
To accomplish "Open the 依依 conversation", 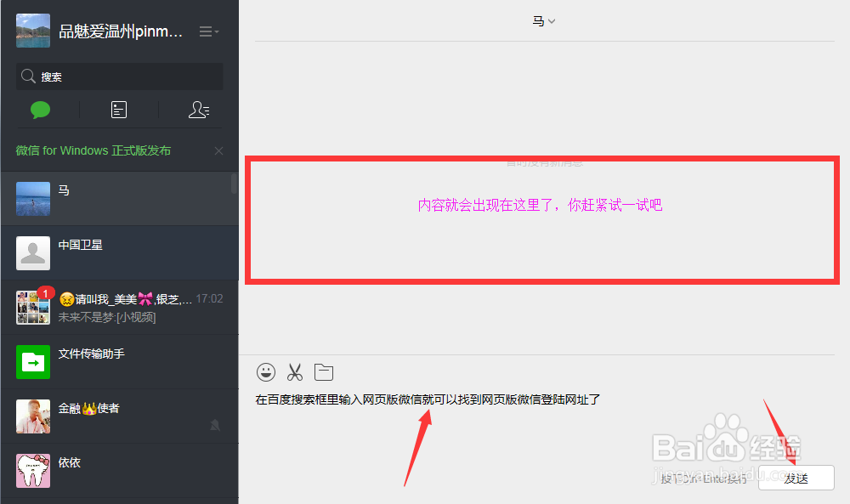I will (x=119, y=470).
